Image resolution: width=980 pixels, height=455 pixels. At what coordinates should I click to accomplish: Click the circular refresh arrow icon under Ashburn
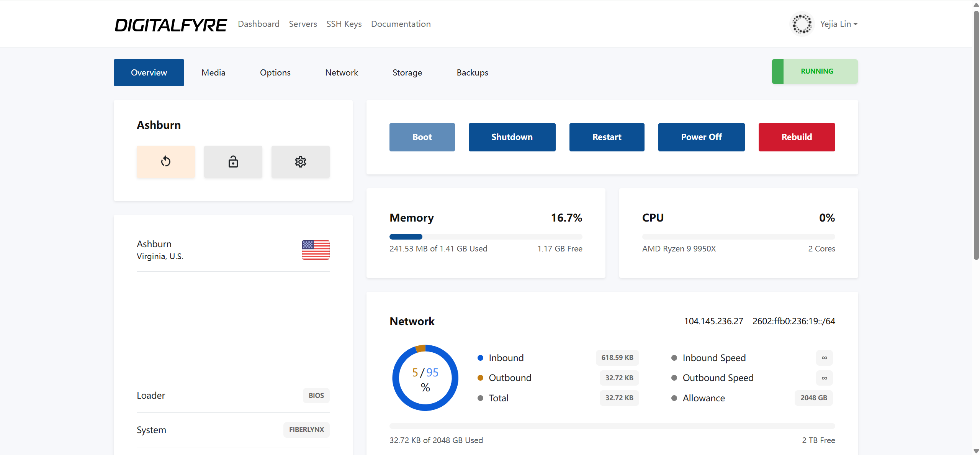166,161
